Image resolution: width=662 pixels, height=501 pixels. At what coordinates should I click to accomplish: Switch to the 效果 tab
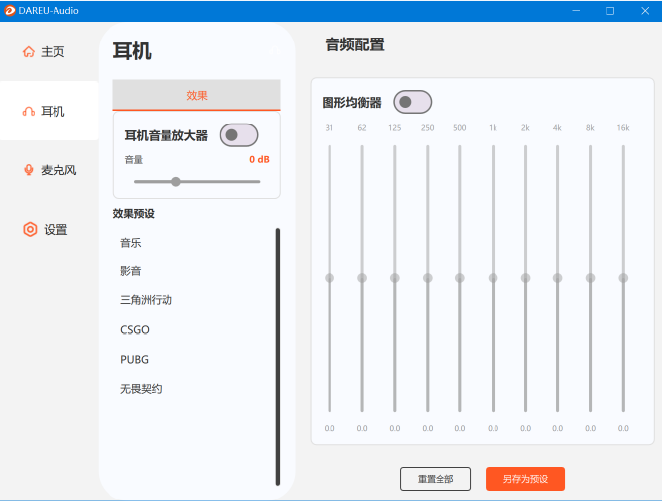coord(196,95)
